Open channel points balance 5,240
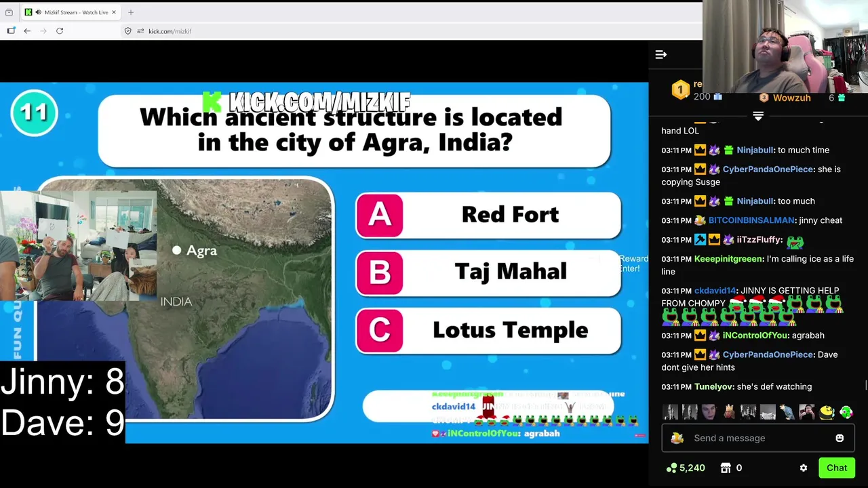 click(686, 468)
